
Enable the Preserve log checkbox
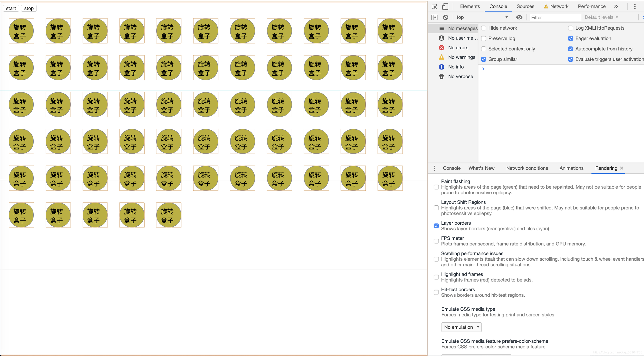(x=483, y=38)
